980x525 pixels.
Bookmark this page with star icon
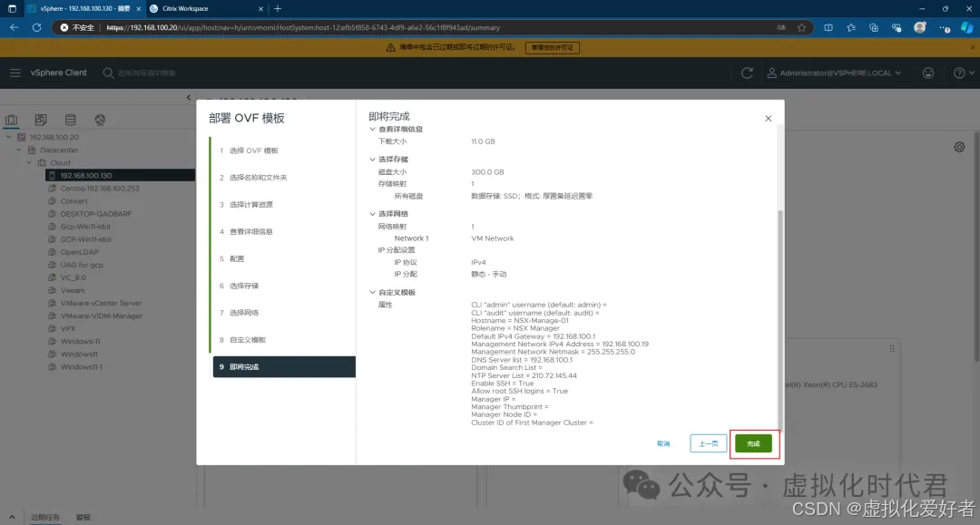point(801,27)
